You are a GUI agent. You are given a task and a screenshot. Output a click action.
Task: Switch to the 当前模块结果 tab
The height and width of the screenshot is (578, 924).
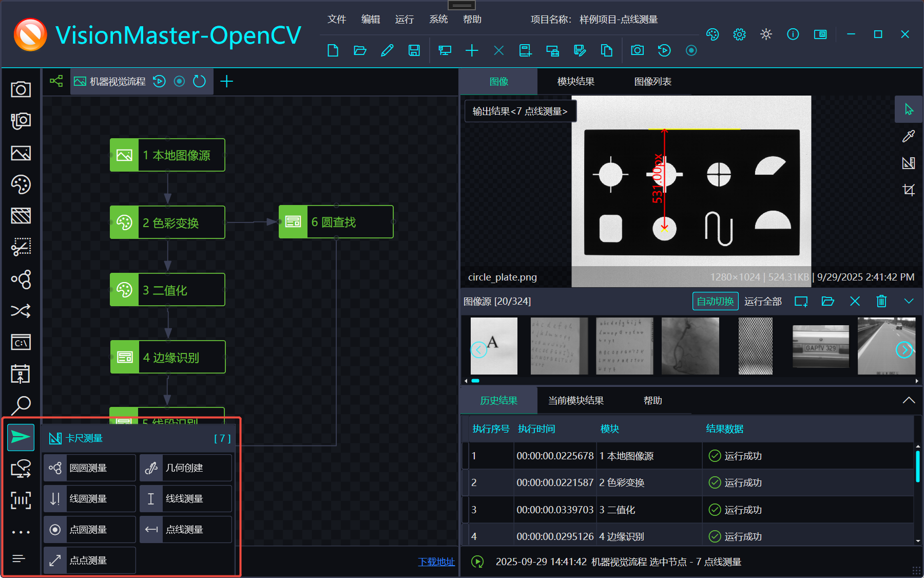click(576, 400)
